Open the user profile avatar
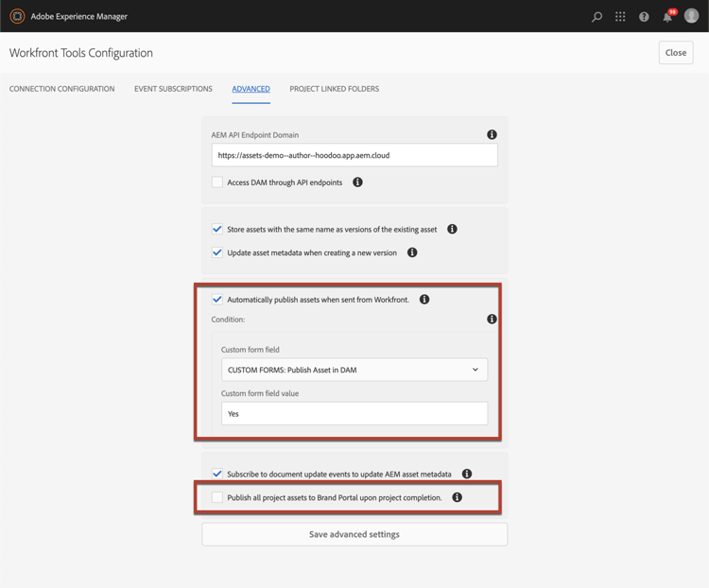 click(x=691, y=16)
